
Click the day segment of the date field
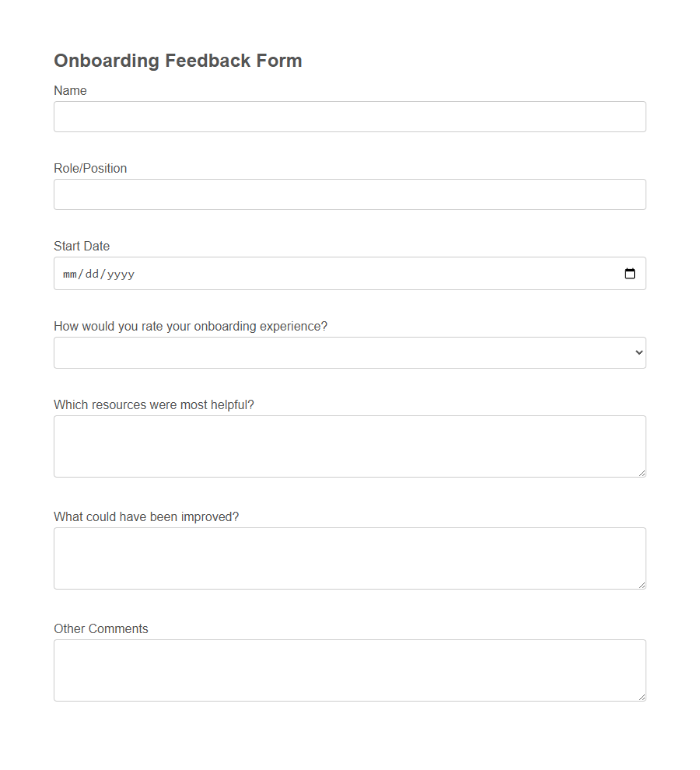click(x=91, y=274)
